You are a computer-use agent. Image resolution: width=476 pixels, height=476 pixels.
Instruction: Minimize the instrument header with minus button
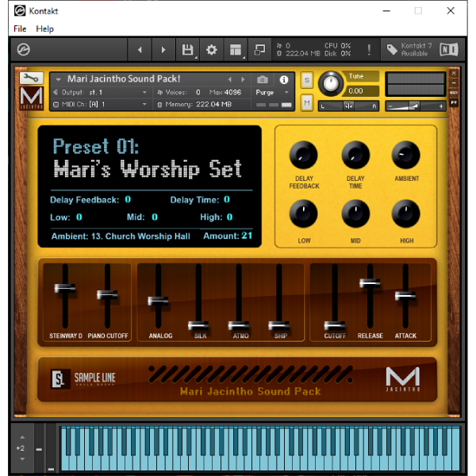click(x=454, y=83)
